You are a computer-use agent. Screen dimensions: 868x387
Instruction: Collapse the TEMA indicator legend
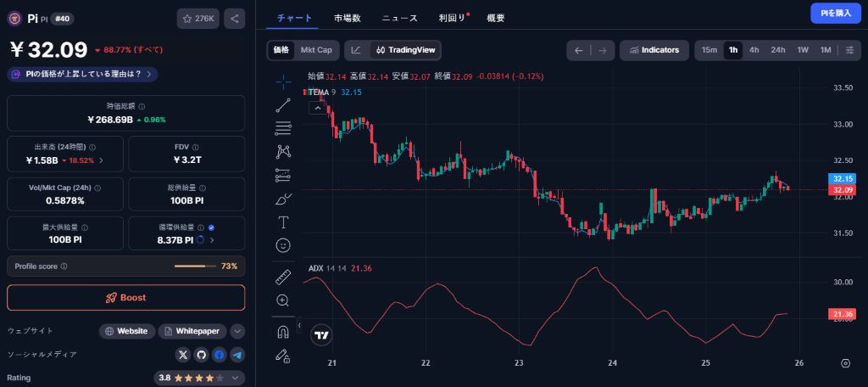(318, 108)
